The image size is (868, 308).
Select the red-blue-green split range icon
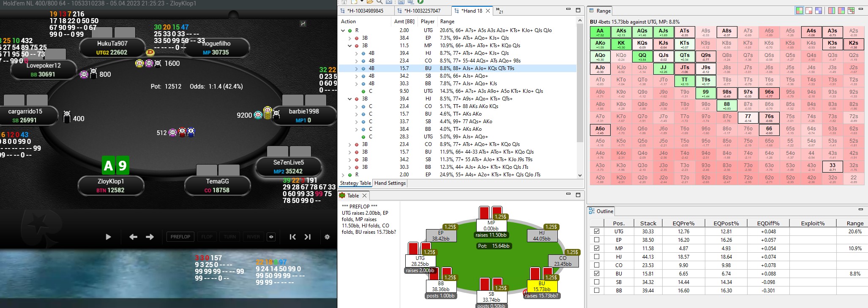(841, 11)
